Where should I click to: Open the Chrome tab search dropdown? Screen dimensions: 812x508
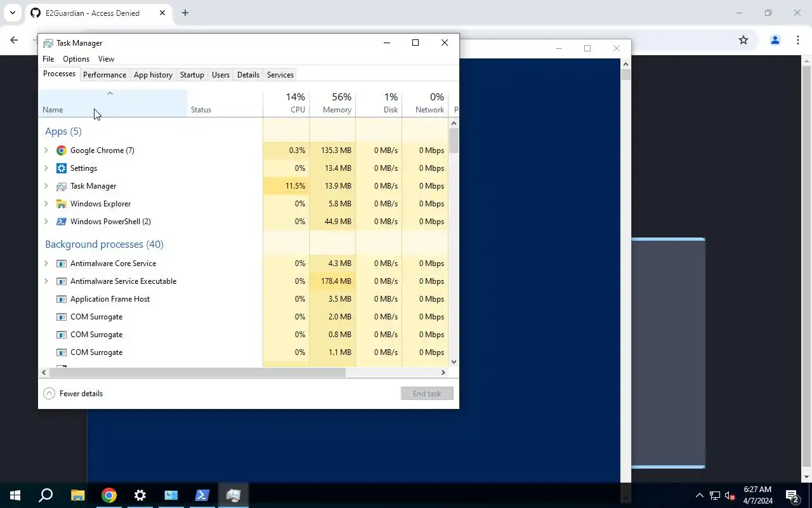[x=12, y=13]
